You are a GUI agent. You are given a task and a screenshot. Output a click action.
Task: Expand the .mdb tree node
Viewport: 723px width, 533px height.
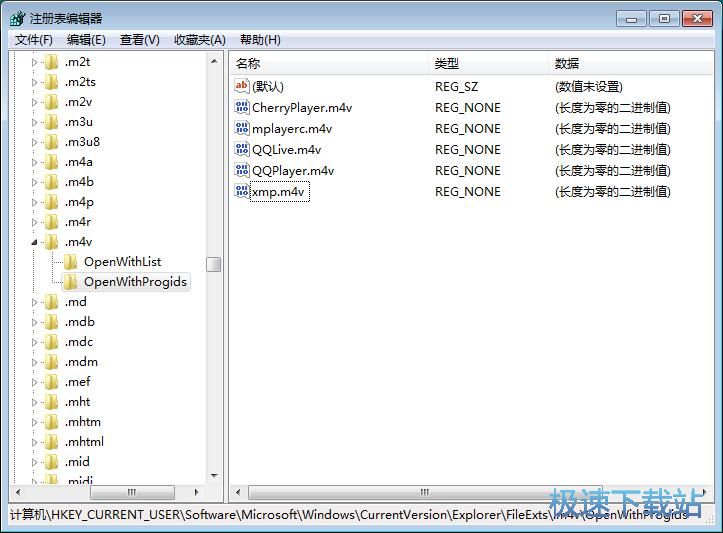pyautogui.click(x=34, y=322)
